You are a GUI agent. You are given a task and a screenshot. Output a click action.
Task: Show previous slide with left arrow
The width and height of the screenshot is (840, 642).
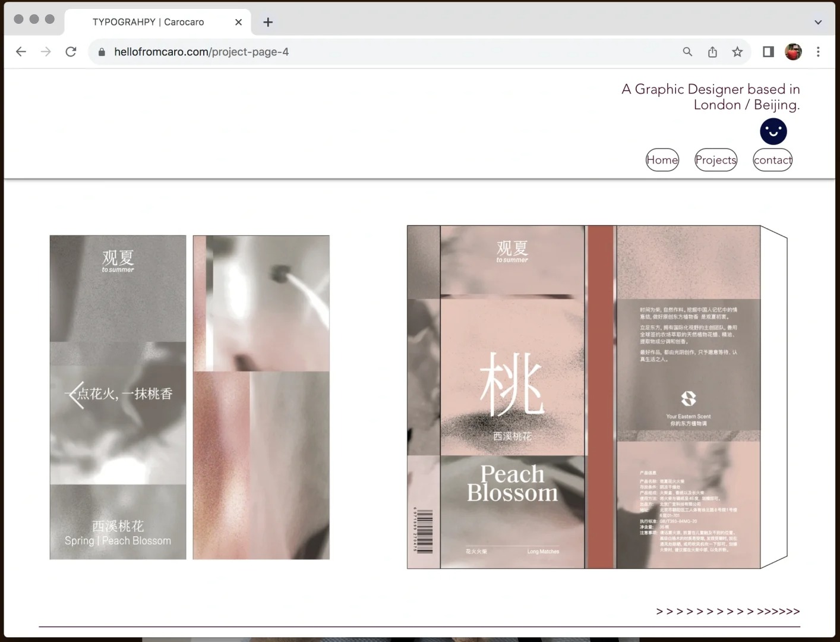[x=77, y=394]
